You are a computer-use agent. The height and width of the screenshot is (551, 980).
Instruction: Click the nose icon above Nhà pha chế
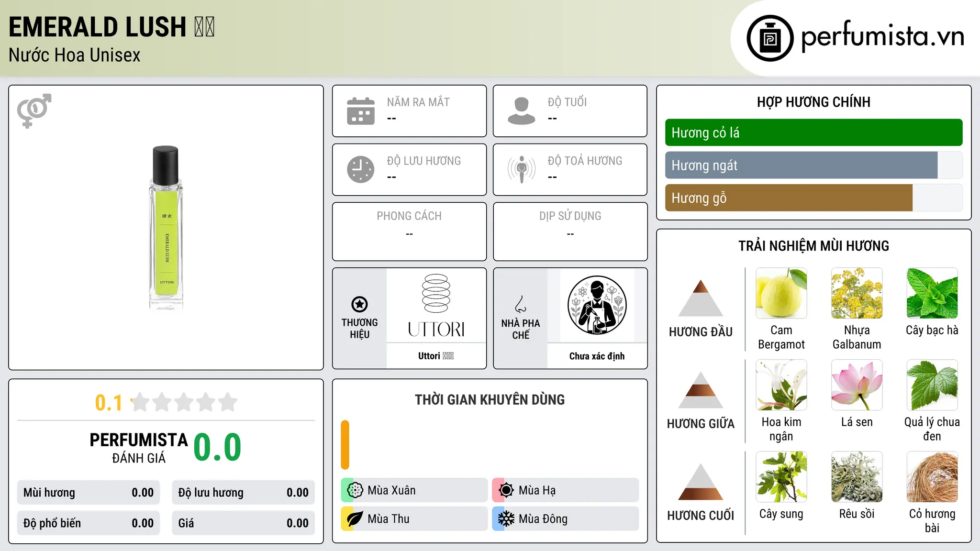(521, 304)
